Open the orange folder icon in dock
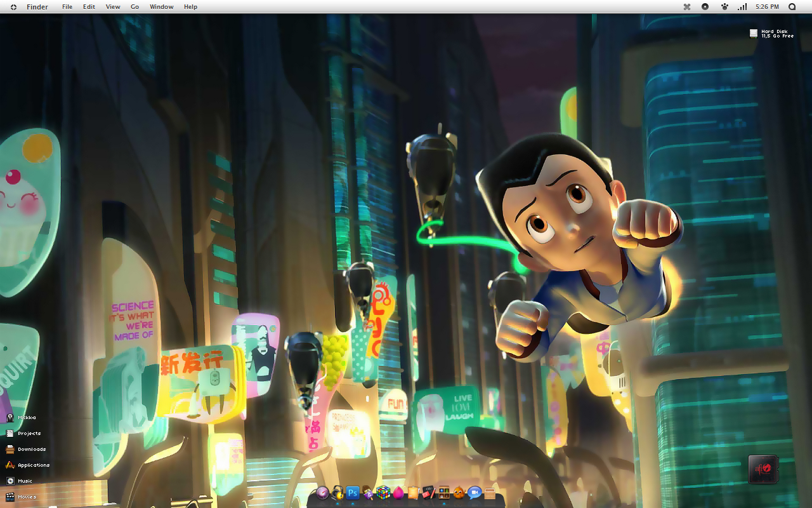Screen dimensions: 812x508 pos(414,493)
